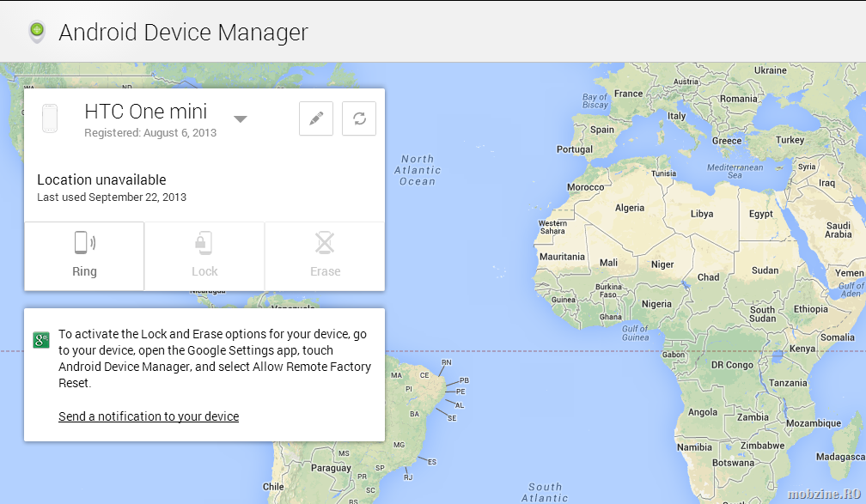Click Paraguay label on the map

[x=331, y=468]
